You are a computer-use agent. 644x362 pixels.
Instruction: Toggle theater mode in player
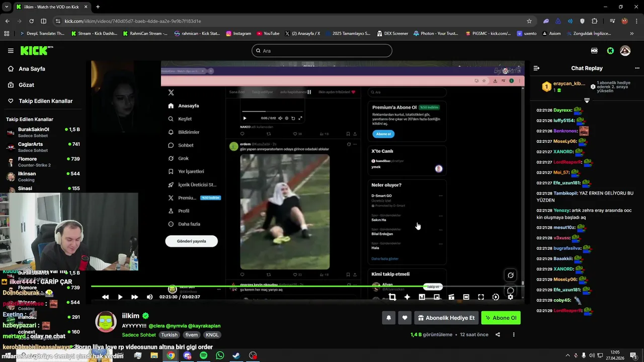click(466, 297)
